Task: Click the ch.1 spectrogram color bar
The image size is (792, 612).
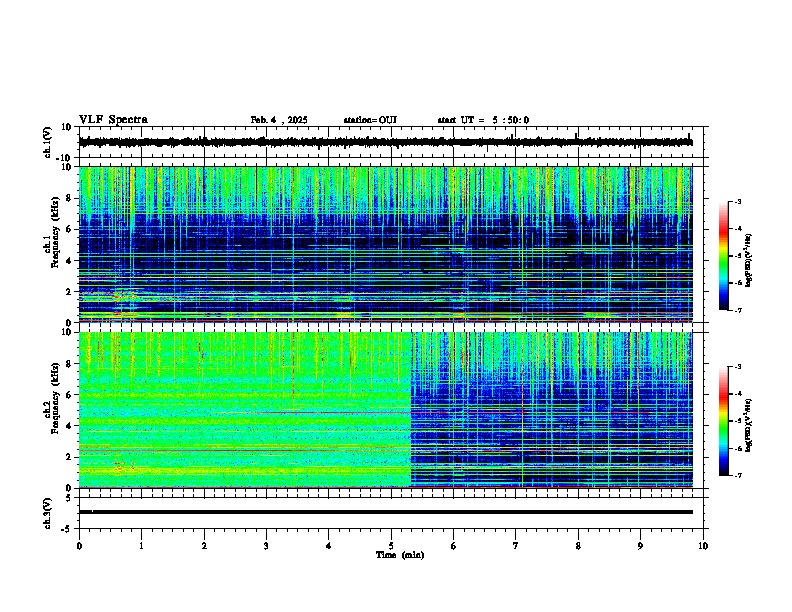Action: tap(724, 256)
